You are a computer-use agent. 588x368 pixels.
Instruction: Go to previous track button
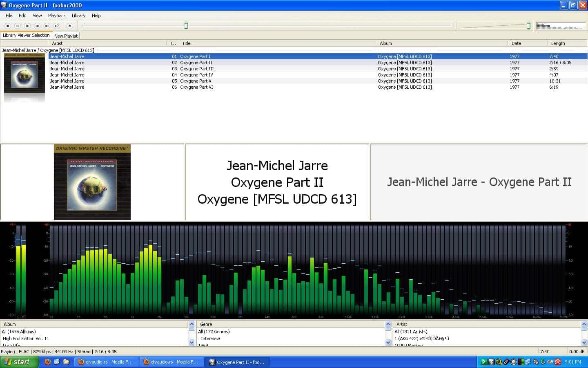pos(37,26)
